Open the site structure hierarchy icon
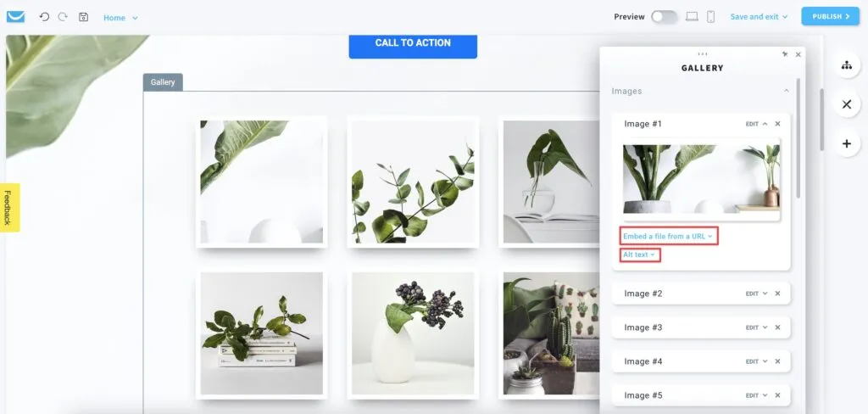868x414 pixels. (x=847, y=65)
